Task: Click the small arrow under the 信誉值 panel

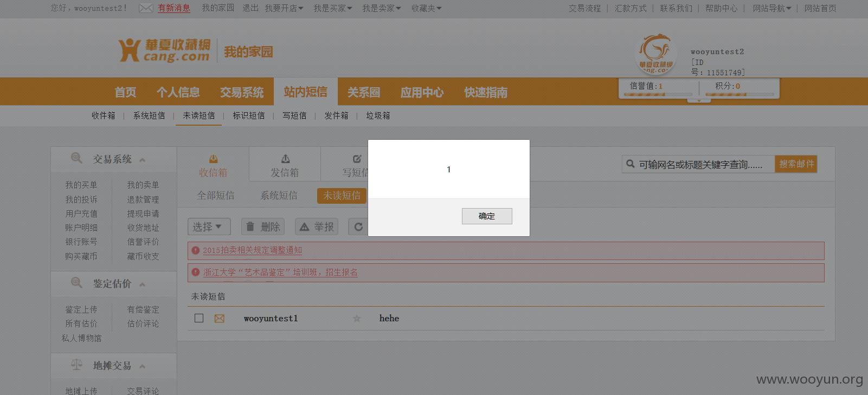Action: point(699,100)
